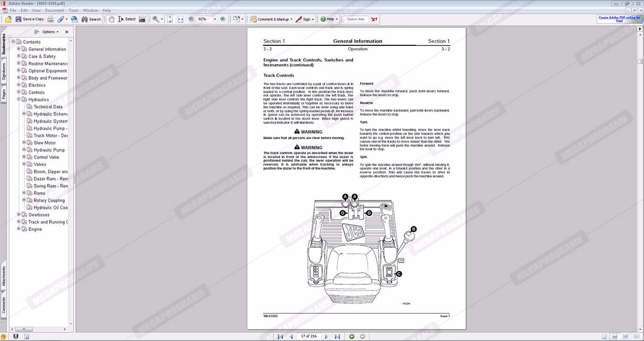Image resolution: width=644 pixels, height=341 pixels.
Task: Expand the Gearboxes bookmark node
Action: coord(18,215)
